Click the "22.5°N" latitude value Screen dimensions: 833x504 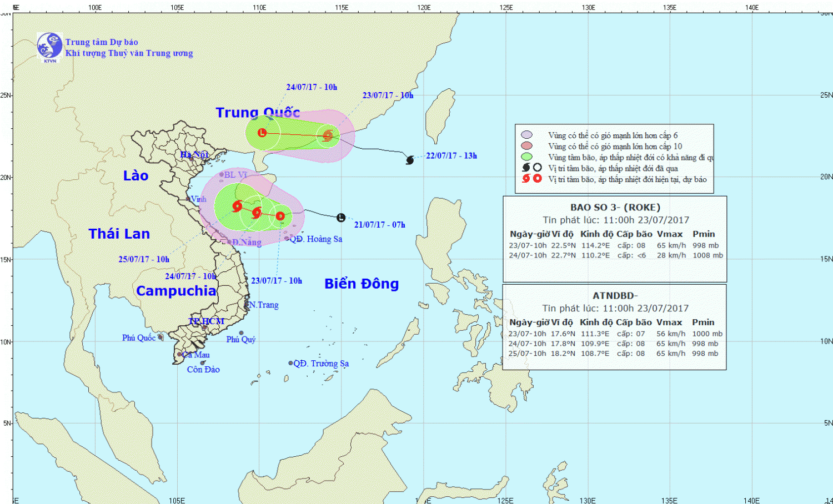563,245
